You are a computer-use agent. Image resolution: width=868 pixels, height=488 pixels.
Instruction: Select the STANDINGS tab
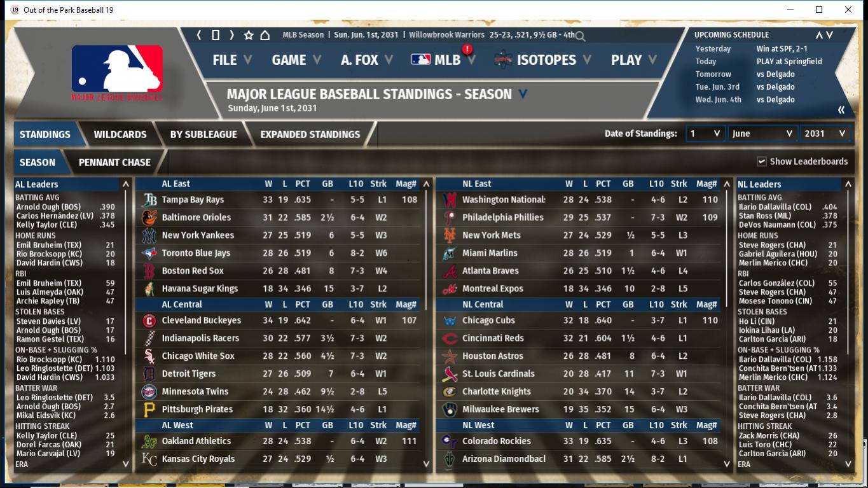45,134
